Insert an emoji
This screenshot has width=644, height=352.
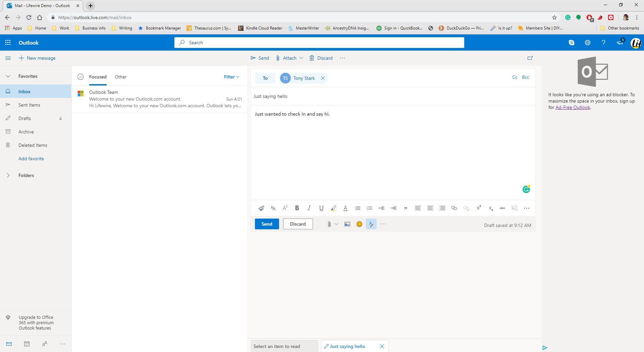(359, 224)
